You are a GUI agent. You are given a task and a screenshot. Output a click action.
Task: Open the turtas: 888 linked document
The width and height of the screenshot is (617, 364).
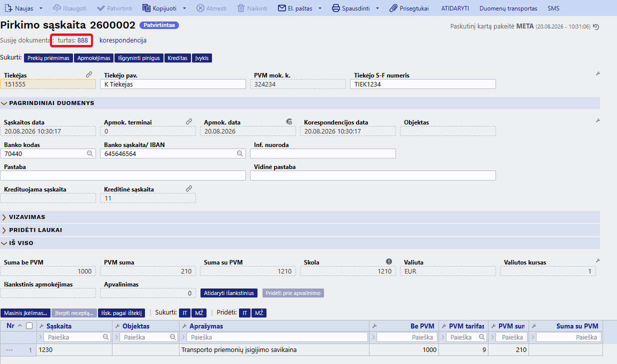[73, 40]
